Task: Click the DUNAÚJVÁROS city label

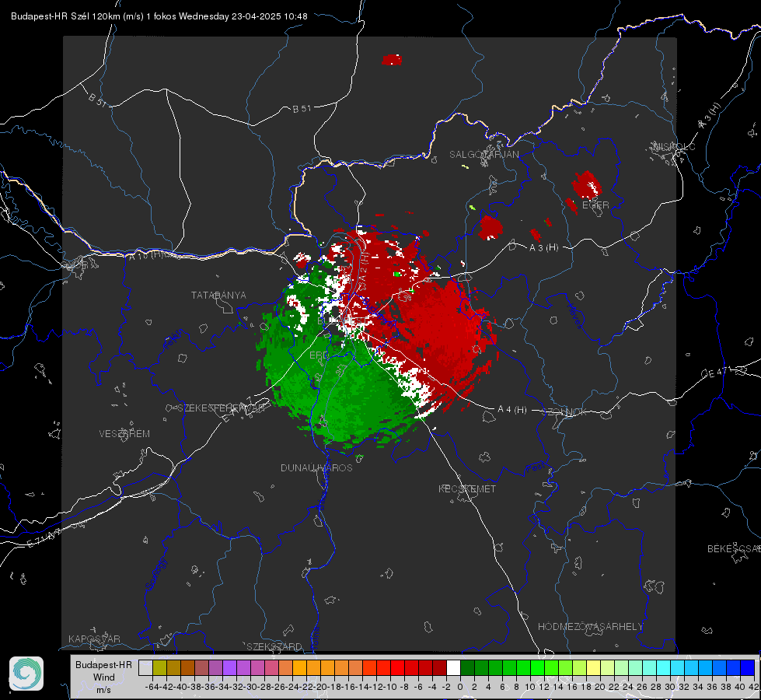Action: click(x=316, y=467)
